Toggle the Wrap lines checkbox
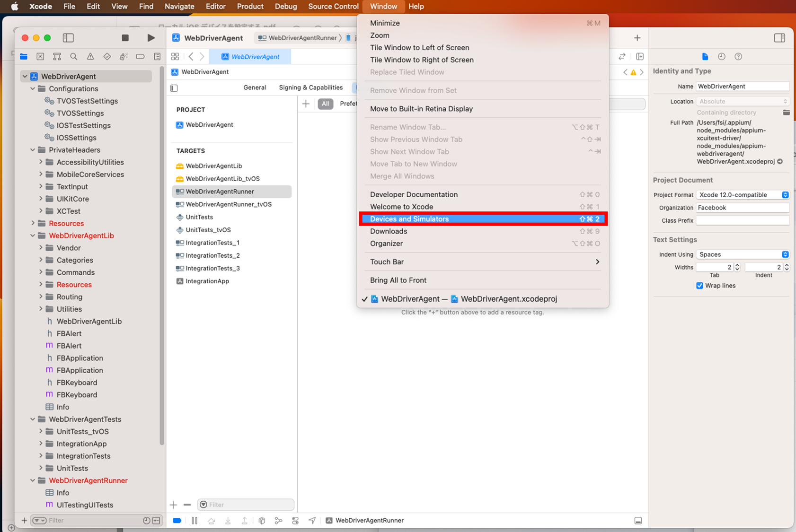 pyautogui.click(x=699, y=286)
